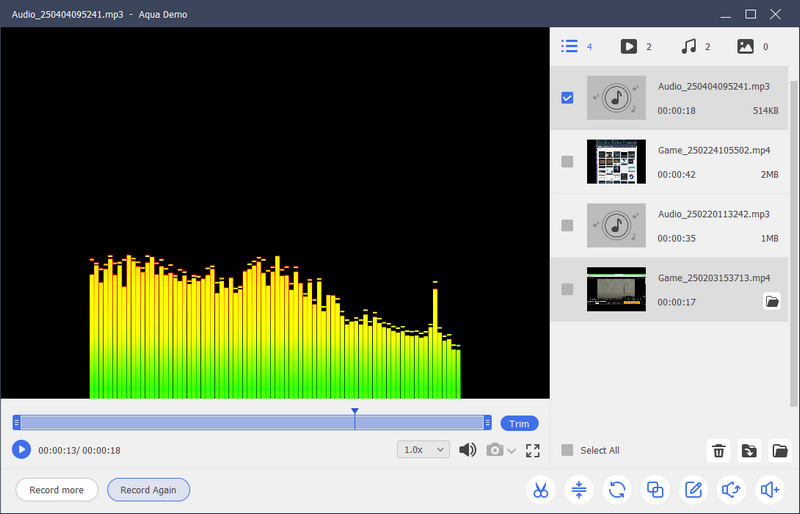800x514 pixels.
Task: Switch to the video recordings tab
Action: pos(636,46)
